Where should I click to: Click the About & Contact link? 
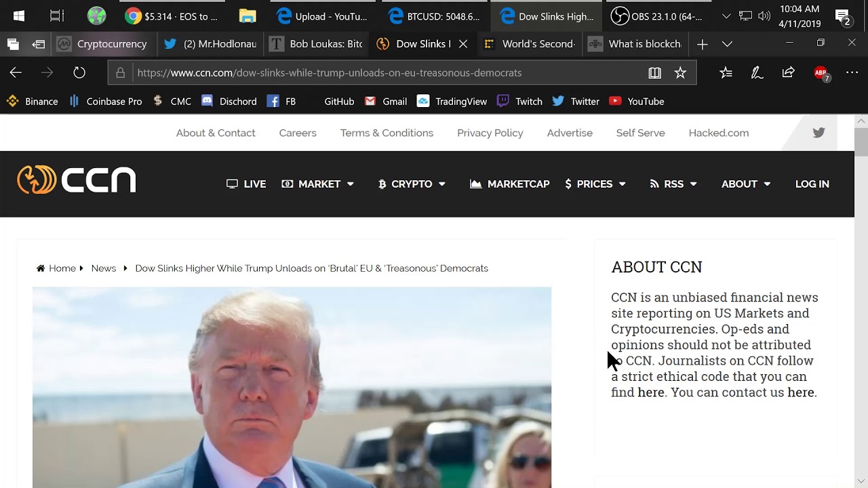point(216,133)
